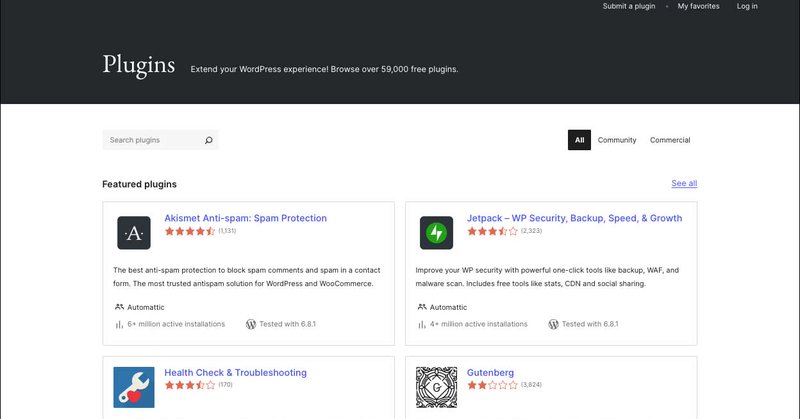Open Akismet Anti-spam: Spam Protection title
This screenshot has height=419, width=800.
tap(245, 218)
